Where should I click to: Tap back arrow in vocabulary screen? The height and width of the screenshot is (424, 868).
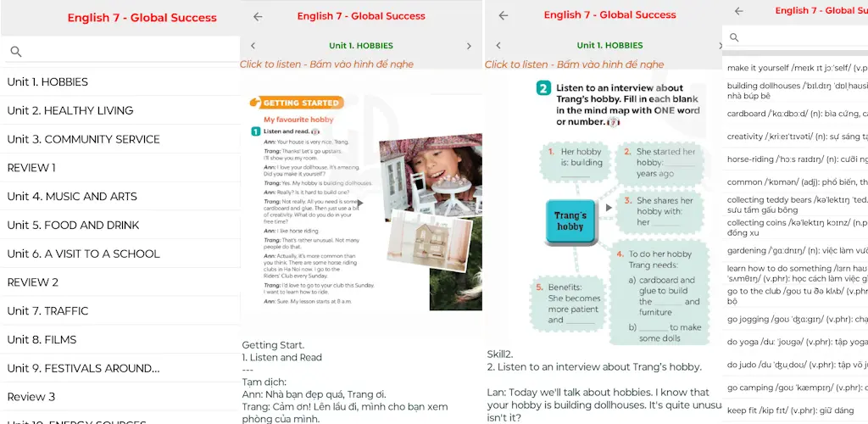pos(738,11)
